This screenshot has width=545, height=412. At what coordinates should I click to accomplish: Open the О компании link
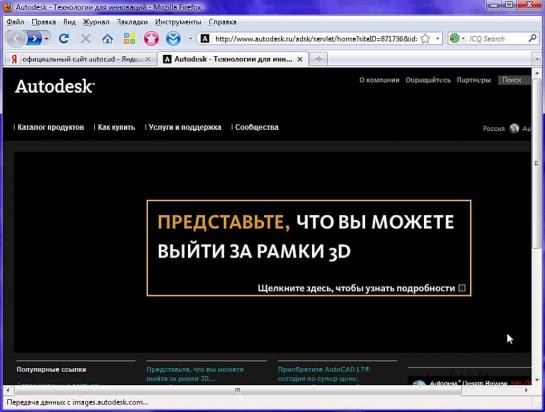(x=379, y=80)
